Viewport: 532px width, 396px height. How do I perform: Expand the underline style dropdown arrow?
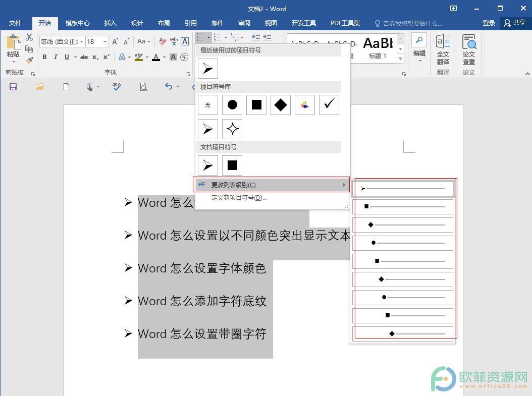75,58
